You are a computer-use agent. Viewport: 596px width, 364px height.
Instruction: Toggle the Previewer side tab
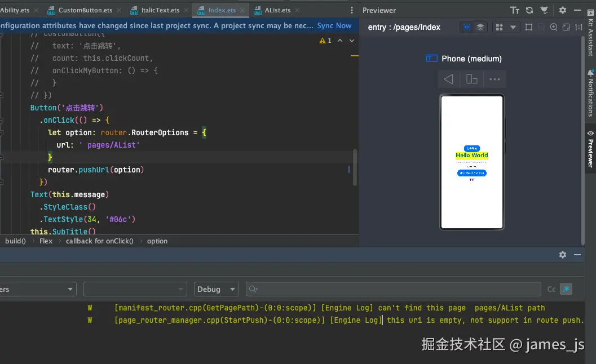pyautogui.click(x=590, y=149)
